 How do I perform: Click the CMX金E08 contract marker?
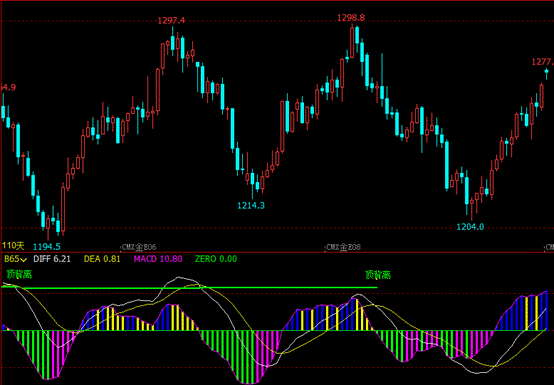click(x=343, y=247)
